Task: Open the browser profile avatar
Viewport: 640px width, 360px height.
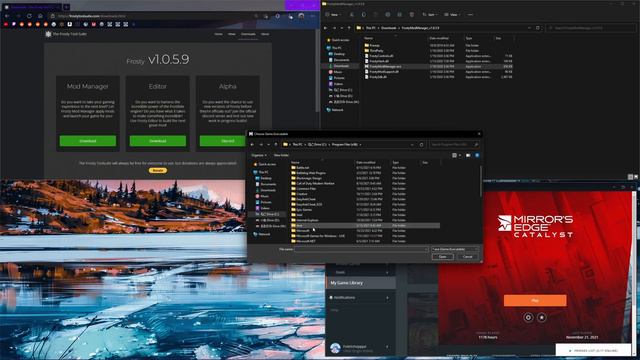Action: (301, 16)
